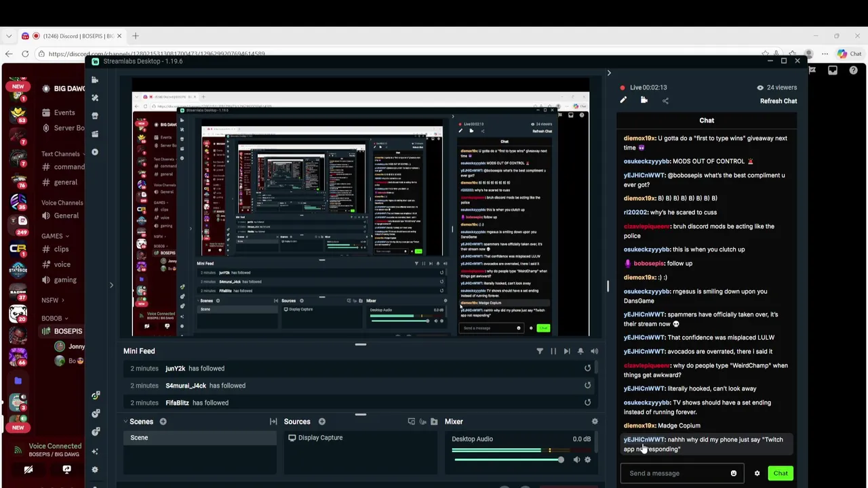Select the Scene item in Scenes list
The height and width of the screenshot is (488, 868).
click(201, 438)
